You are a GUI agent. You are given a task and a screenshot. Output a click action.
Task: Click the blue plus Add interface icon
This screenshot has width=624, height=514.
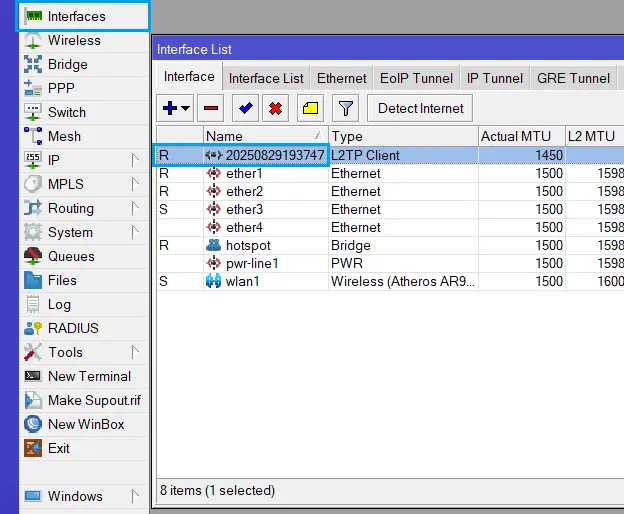(x=170, y=108)
